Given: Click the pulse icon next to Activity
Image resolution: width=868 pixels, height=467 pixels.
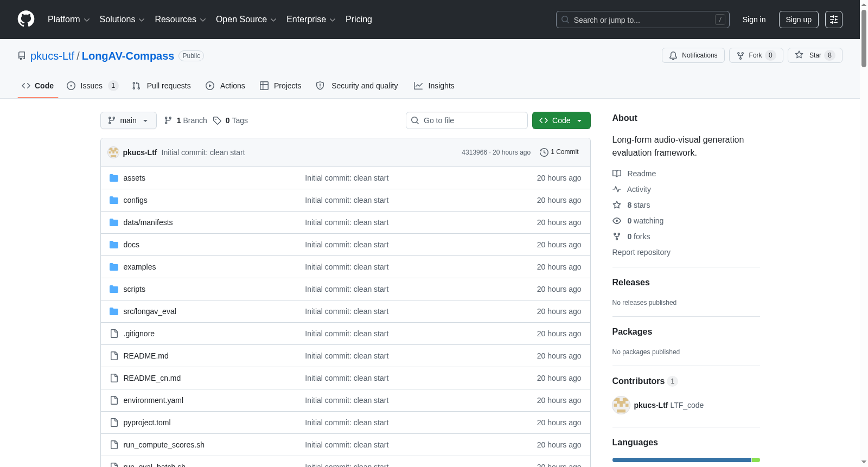Looking at the screenshot, I should click(x=617, y=189).
